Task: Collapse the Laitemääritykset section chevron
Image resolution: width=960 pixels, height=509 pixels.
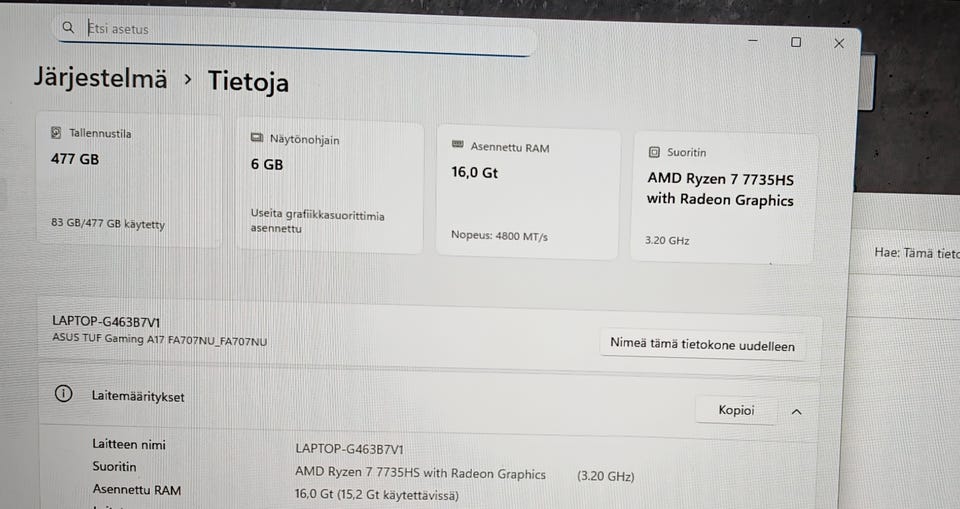Action: tap(797, 412)
